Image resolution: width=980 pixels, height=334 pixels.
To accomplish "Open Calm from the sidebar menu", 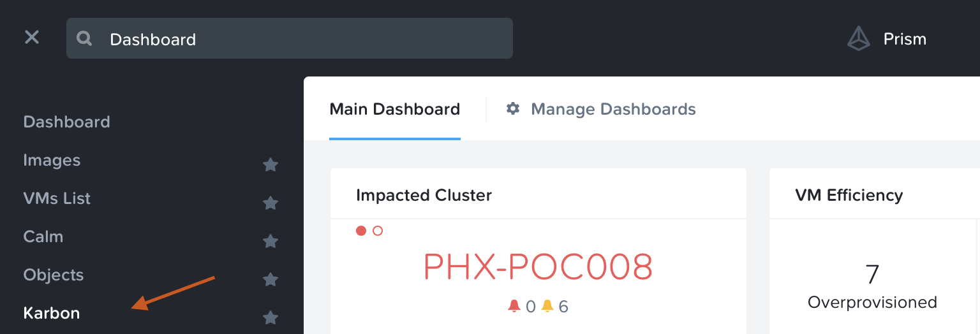I will pos(43,236).
